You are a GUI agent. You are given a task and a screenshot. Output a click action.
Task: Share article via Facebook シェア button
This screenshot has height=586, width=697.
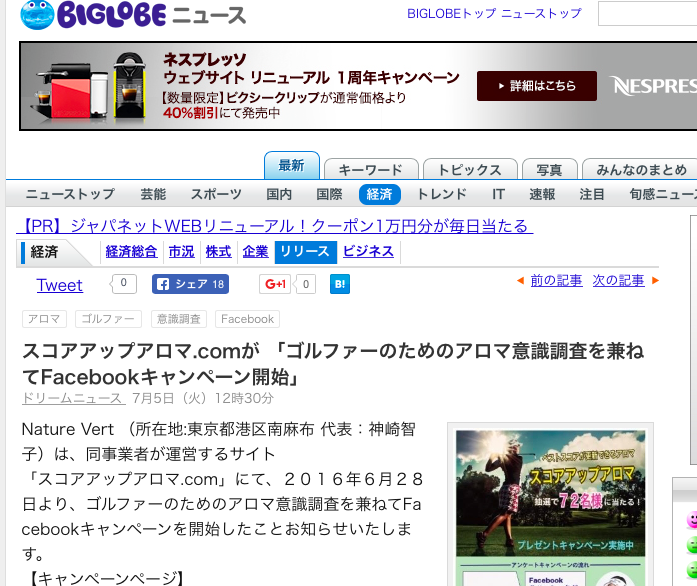190,284
